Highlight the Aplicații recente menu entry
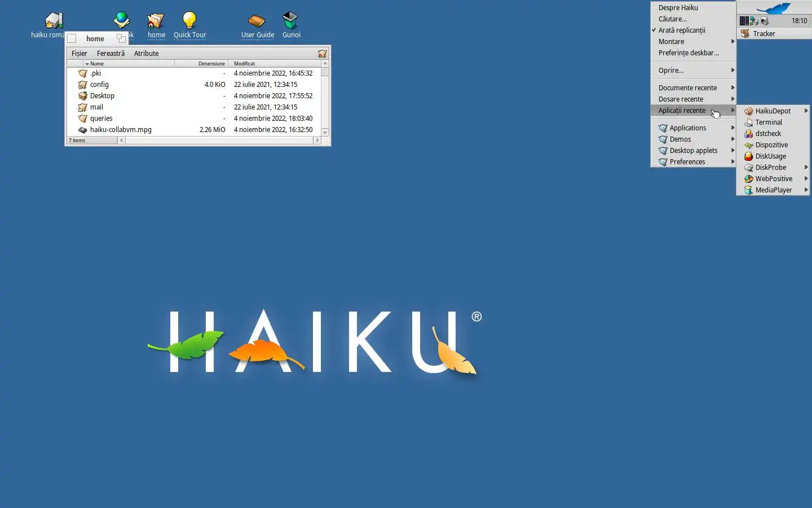 (x=693, y=111)
